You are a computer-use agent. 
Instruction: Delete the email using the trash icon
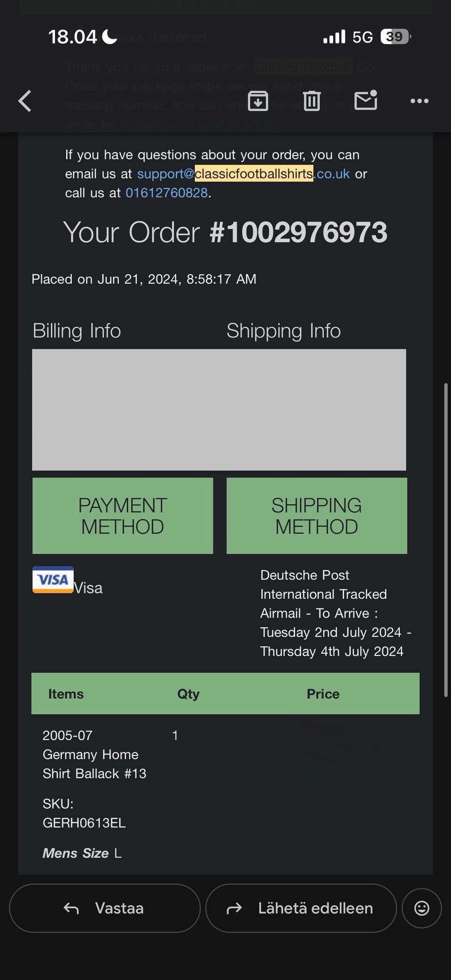pyautogui.click(x=311, y=101)
